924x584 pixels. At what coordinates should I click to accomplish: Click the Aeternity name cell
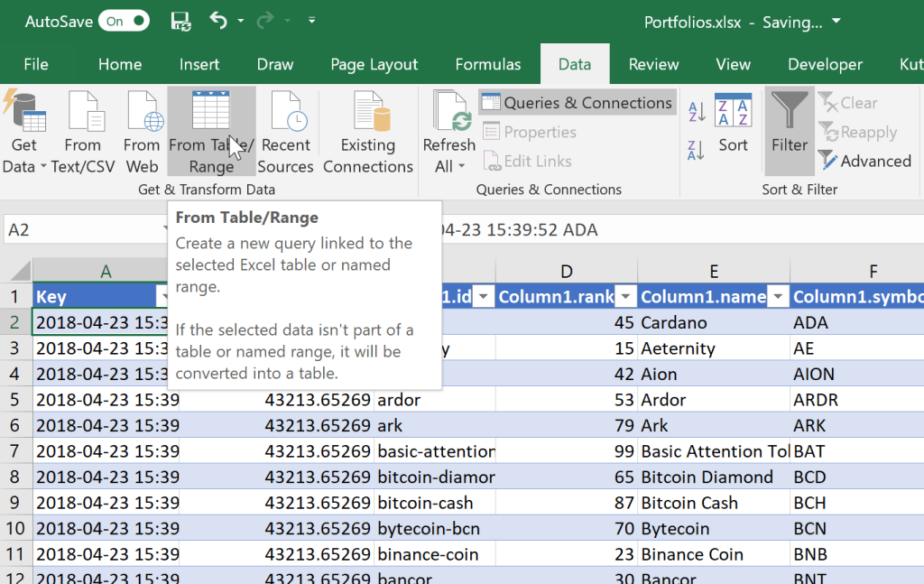714,348
